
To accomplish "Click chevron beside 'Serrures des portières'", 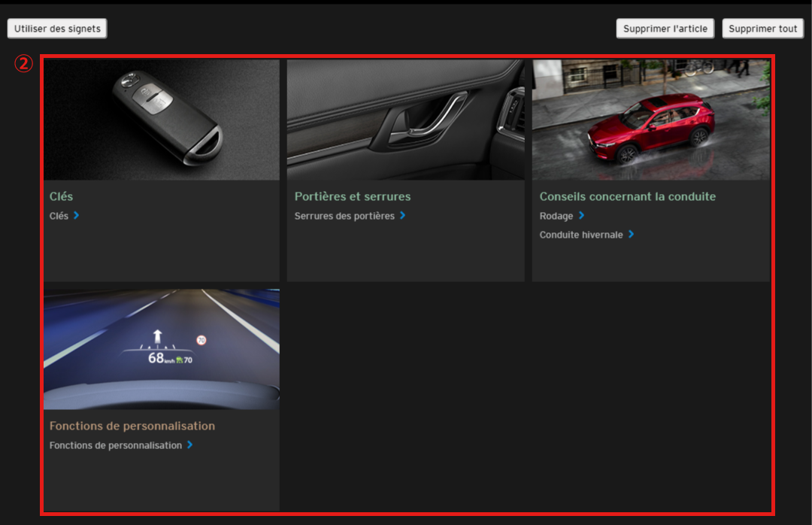I will coord(403,216).
